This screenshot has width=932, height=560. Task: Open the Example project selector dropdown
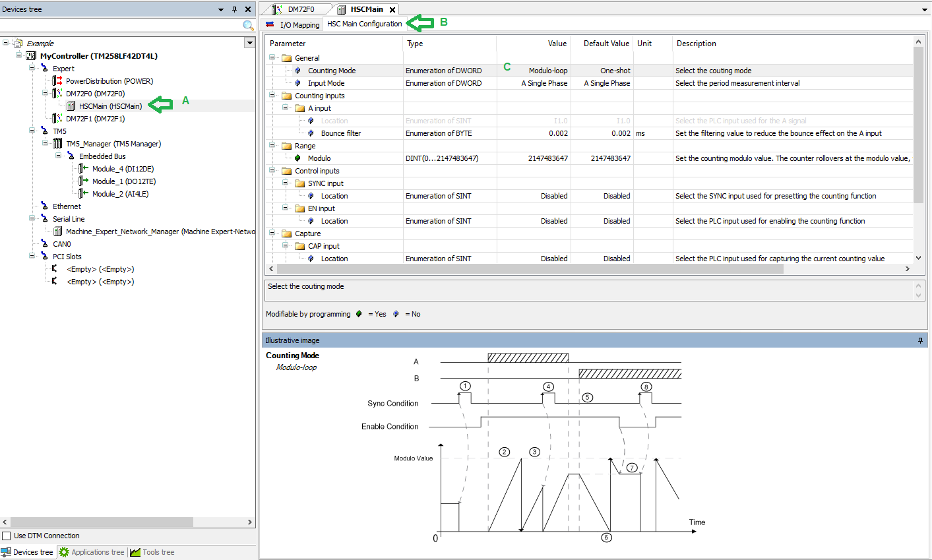(x=249, y=43)
